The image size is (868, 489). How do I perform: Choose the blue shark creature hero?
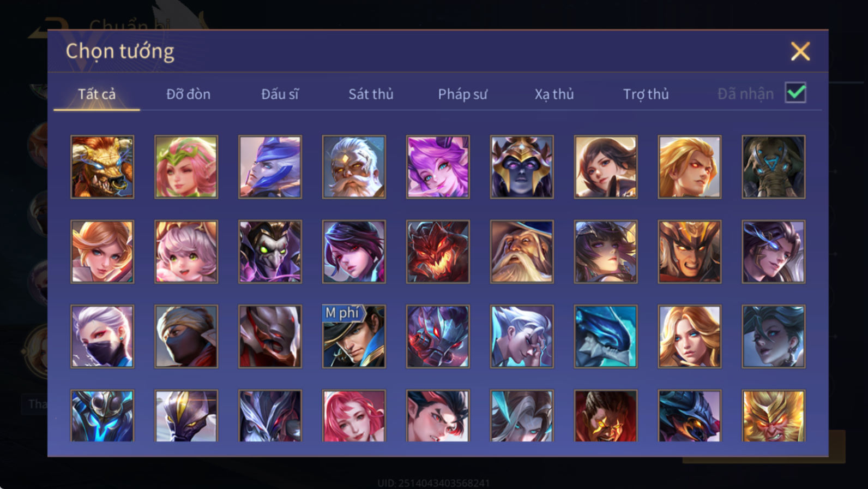[606, 336]
